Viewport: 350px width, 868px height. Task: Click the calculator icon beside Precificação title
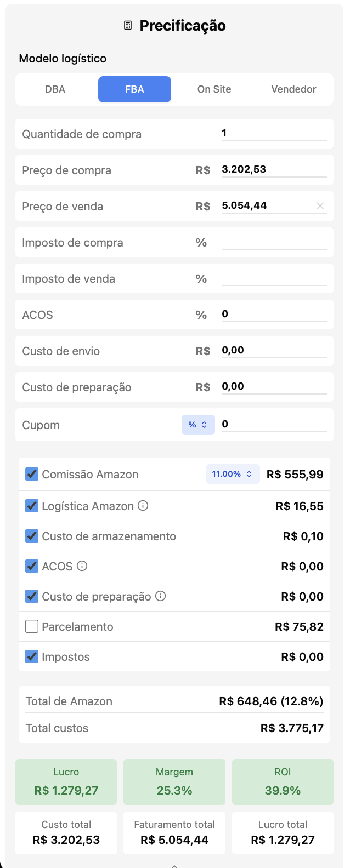[x=128, y=25]
